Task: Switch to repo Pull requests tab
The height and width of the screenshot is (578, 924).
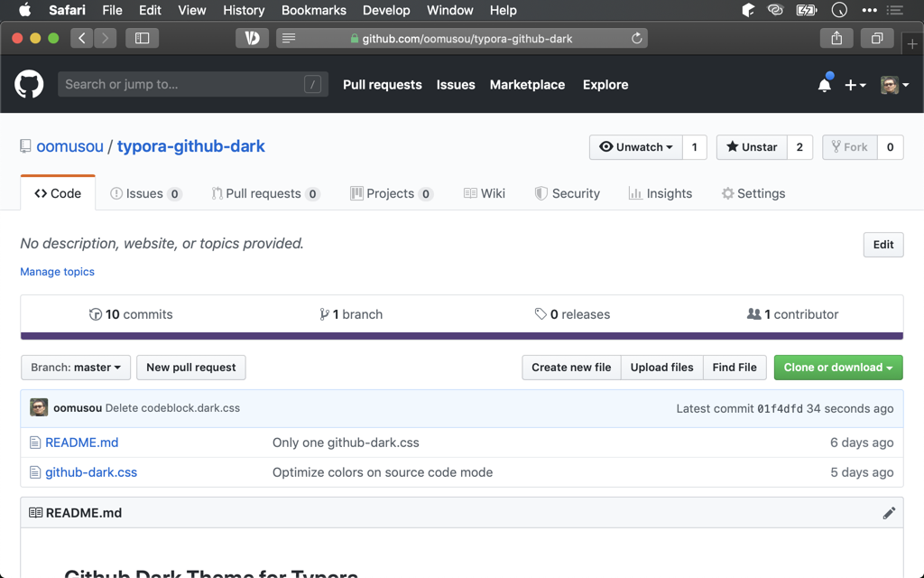Action: pyautogui.click(x=265, y=193)
